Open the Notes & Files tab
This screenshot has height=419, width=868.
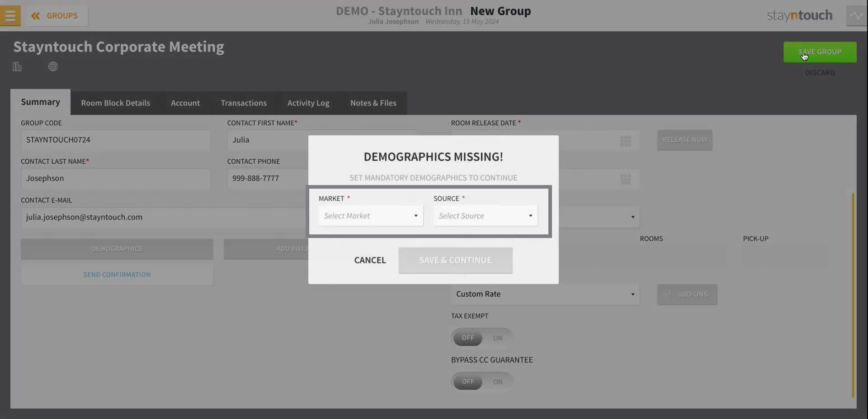click(373, 103)
